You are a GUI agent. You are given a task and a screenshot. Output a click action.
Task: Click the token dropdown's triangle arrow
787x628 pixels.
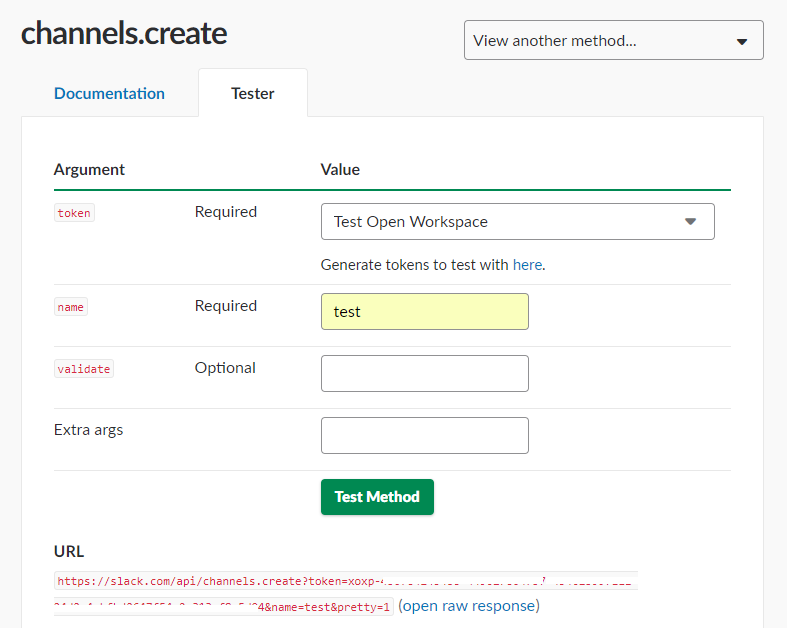click(690, 222)
